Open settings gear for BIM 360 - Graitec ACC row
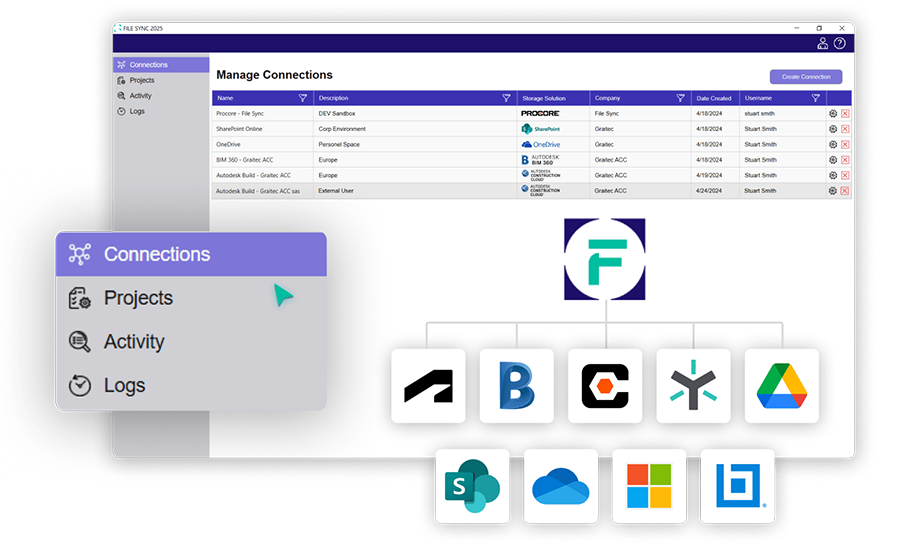This screenshot has width=900, height=545. coord(833,160)
